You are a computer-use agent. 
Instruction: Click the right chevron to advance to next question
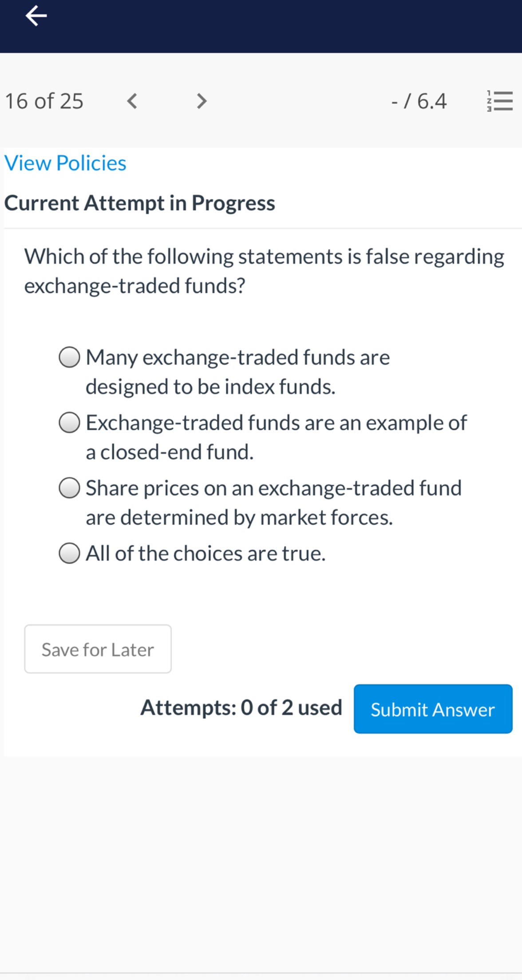[201, 101]
